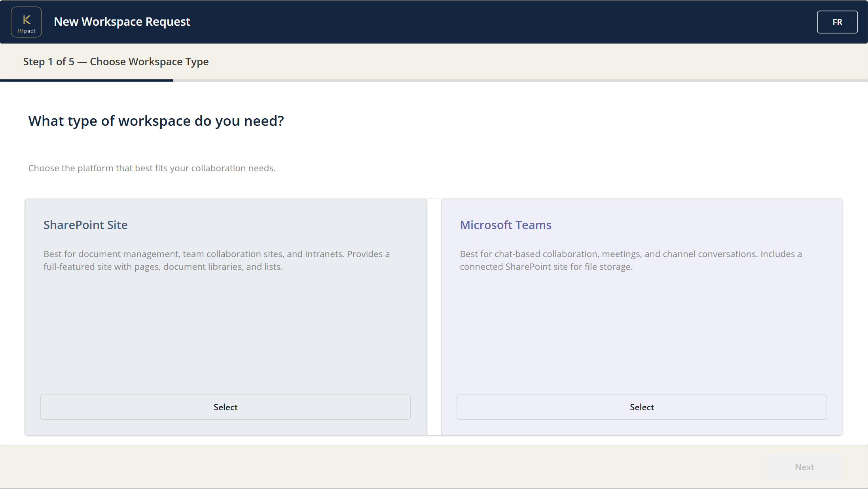Switch language with the FR button
The height and width of the screenshot is (489, 868).
pyautogui.click(x=837, y=22)
